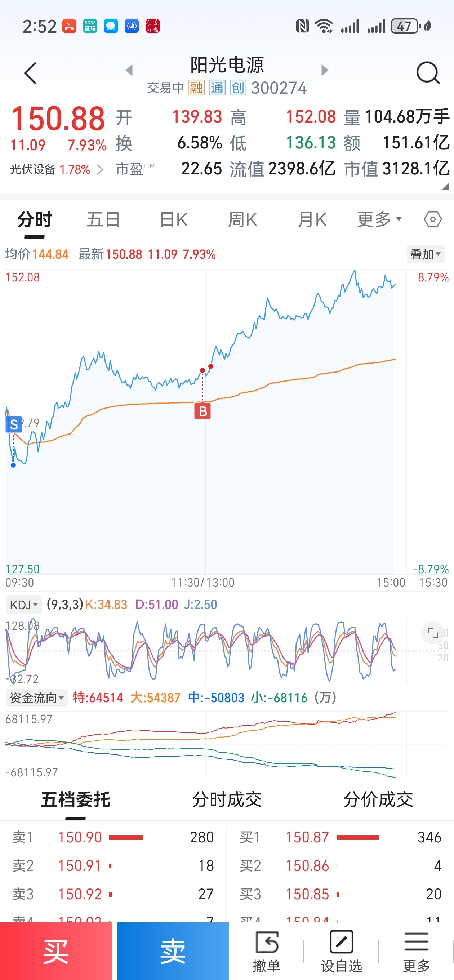Select the 五日 chart tab
The width and height of the screenshot is (454, 980).
coord(103,219)
